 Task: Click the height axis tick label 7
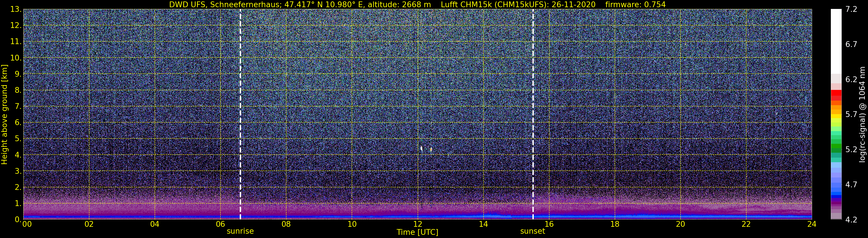[x=18, y=107]
